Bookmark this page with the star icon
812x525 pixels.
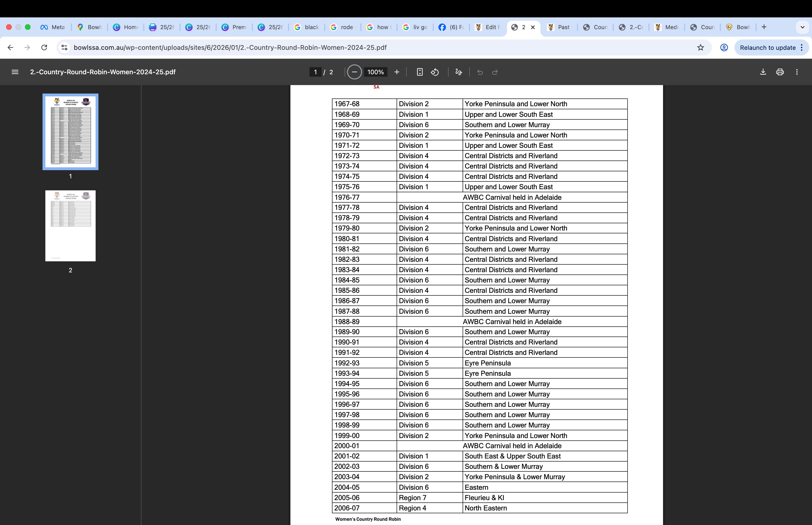coord(701,47)
